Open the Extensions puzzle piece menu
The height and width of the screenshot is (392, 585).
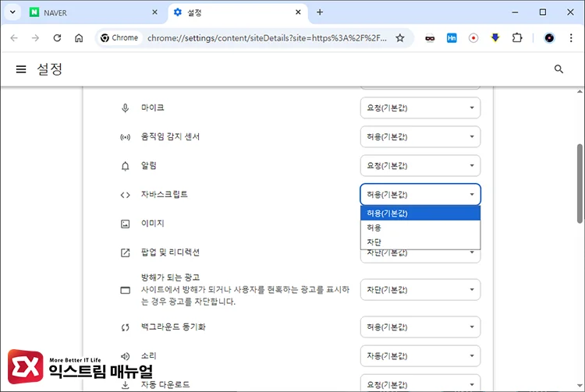[517, 38]
